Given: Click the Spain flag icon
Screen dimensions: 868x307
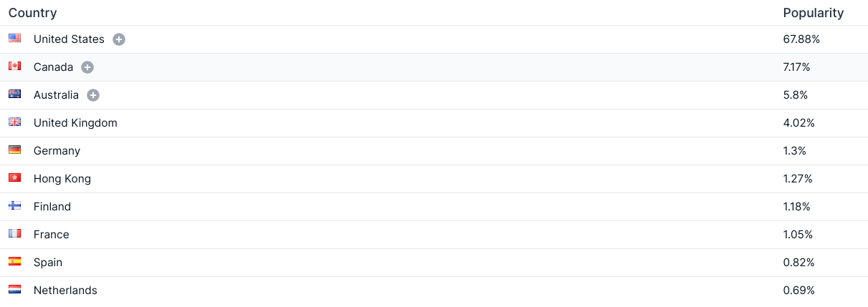Looking at the screenshot, I should coord(14,262).
